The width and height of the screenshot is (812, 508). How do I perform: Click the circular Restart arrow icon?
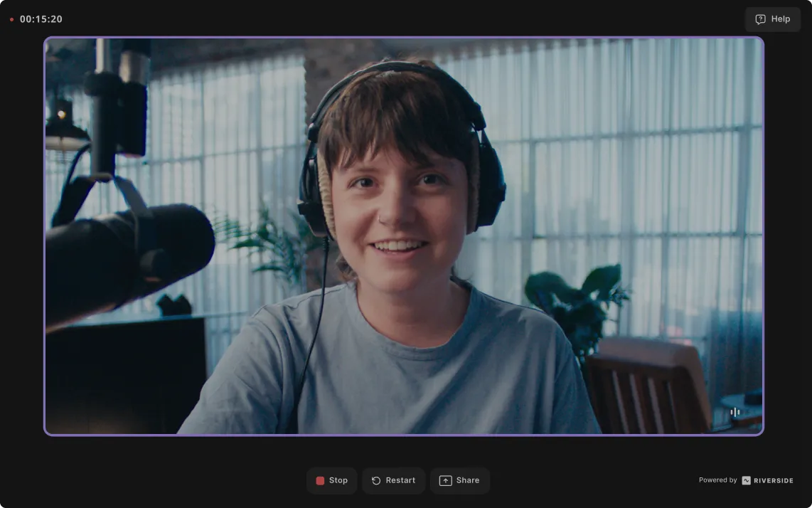375,480
